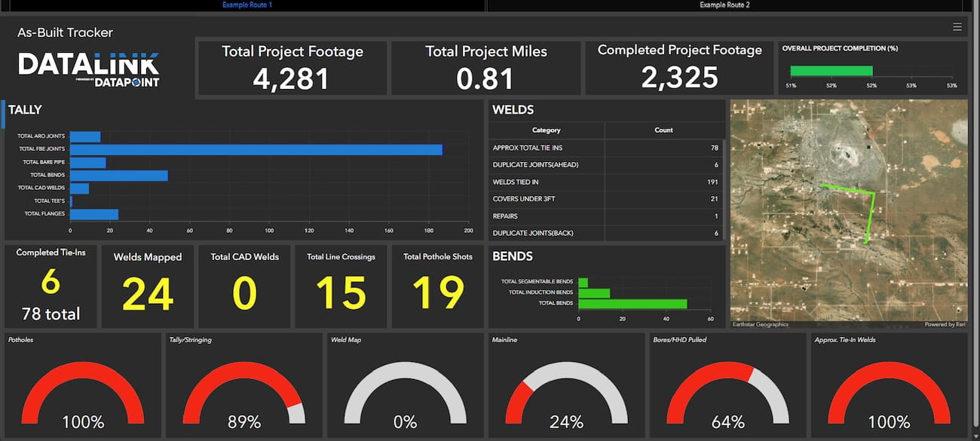Switch to the Example Route 1 tab
The width and height of the screenshot is (980, 441).
pyautogui.click(x=247, y=5)
